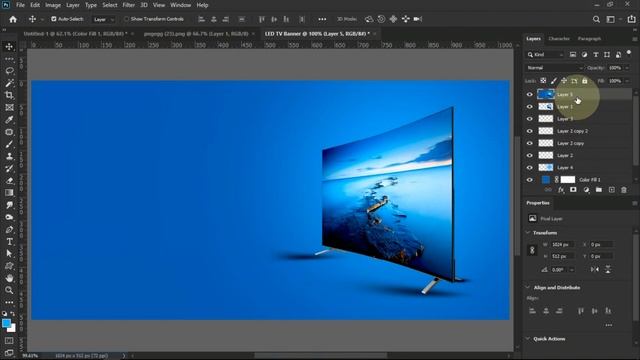Click the Share icon at top right
The width and height of the screenshot is (640, 360).
coord(631,19)
